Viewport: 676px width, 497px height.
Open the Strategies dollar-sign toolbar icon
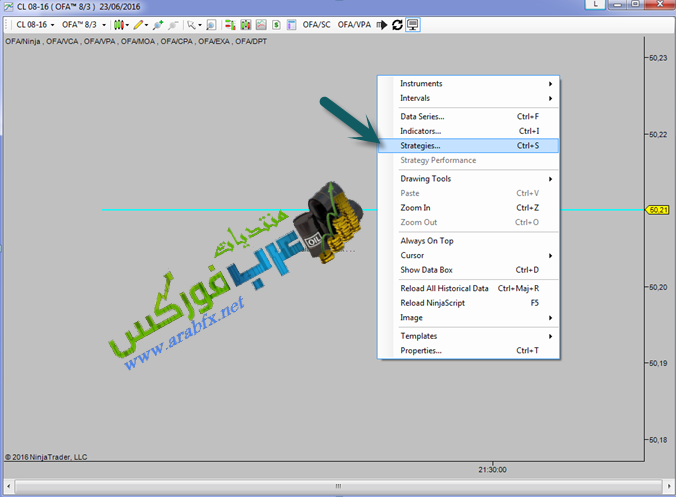pos(276,25)
